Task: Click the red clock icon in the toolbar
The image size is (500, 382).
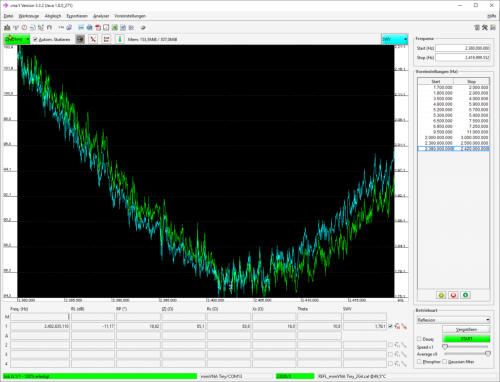Action: (24, 28)
